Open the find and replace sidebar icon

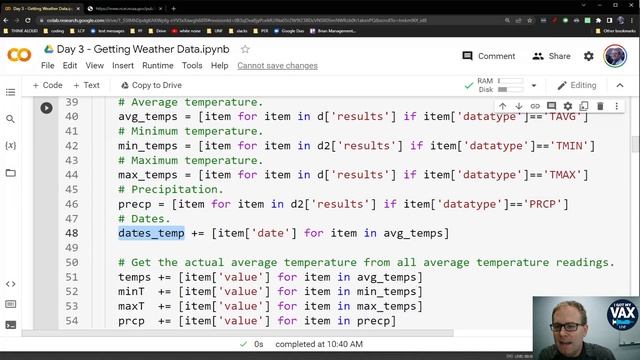point(11,119)
